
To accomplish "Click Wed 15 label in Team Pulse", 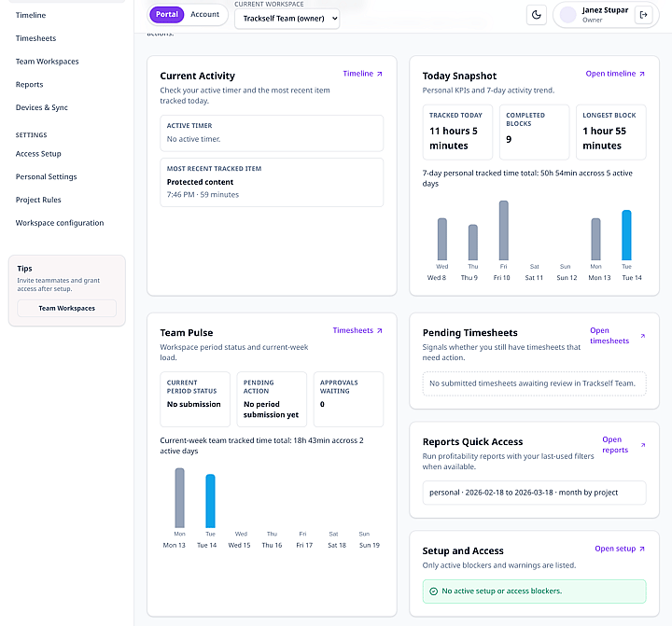I will pos(239,545).
